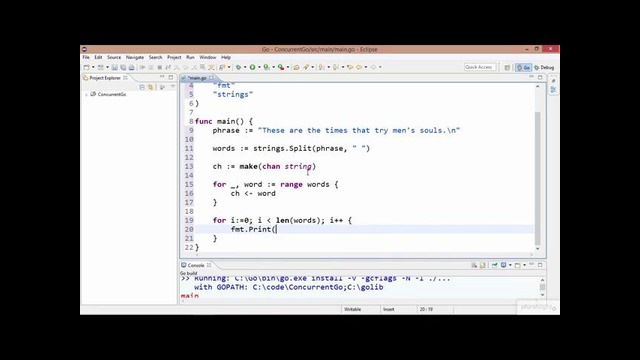
Task: Select the main.go editor tab
Action: tap(198, 78)
